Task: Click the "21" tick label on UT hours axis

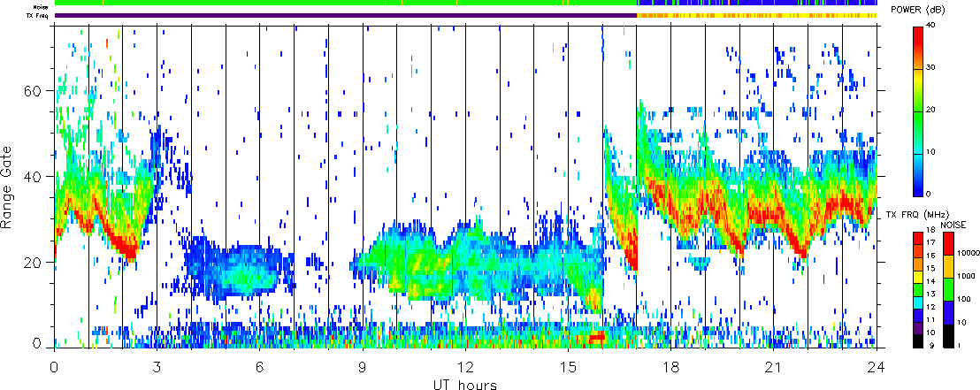Action: pyautogui.click(x=773, y=367)
